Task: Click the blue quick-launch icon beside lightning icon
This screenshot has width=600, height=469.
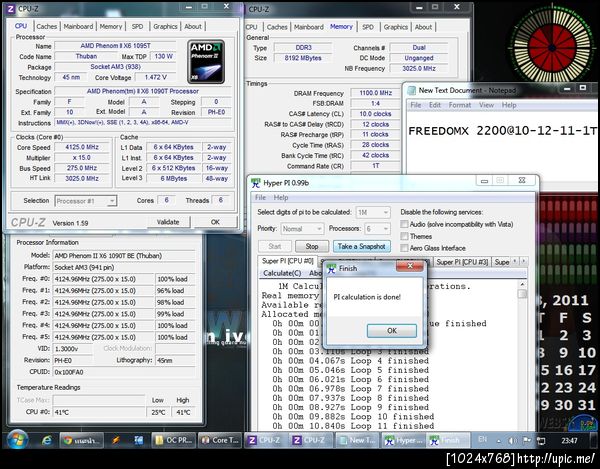Action: point(138,440)
